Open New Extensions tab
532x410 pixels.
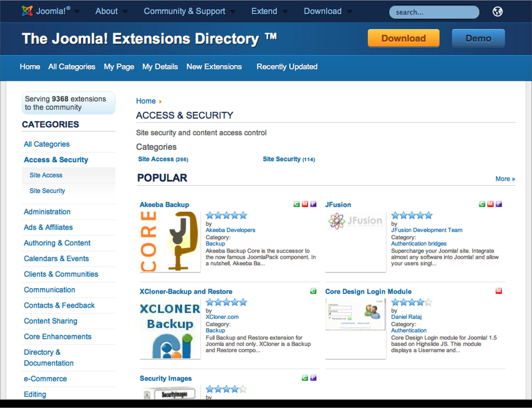coord(214,67)
